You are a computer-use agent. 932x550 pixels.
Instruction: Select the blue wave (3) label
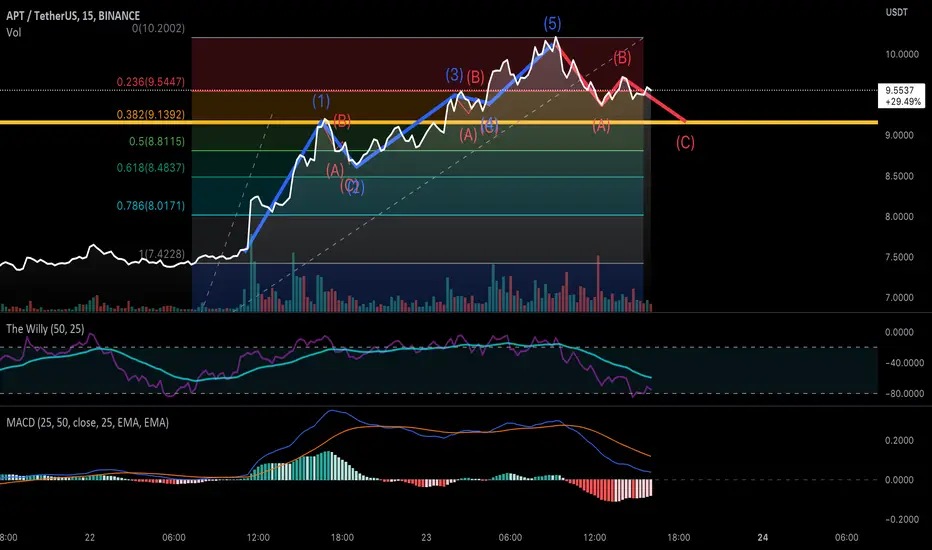tap(454, 74)
